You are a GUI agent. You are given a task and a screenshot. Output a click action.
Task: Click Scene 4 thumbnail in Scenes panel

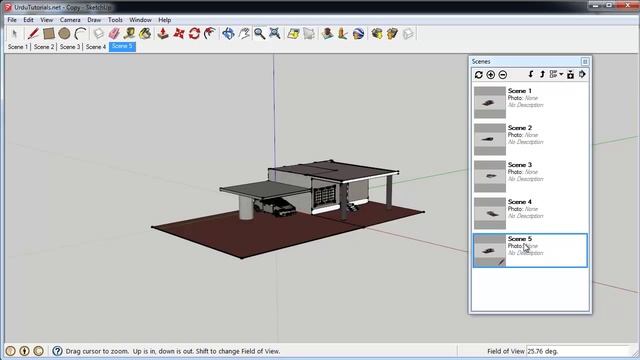coord(490,213)
